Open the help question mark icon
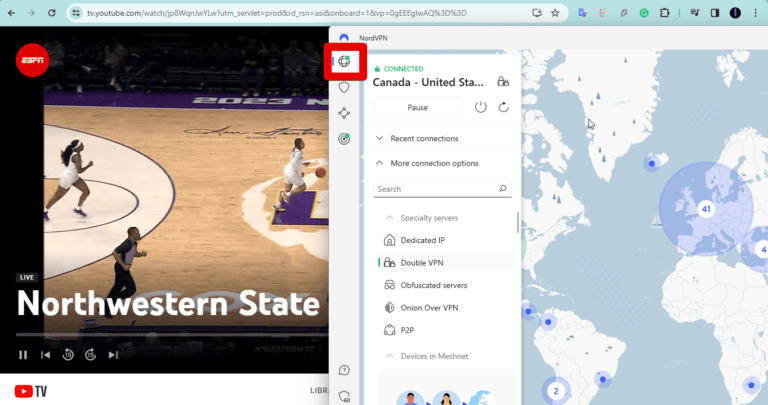Viewport: 768px width, 405px height. pyautogui.click(x=344, y=371)
